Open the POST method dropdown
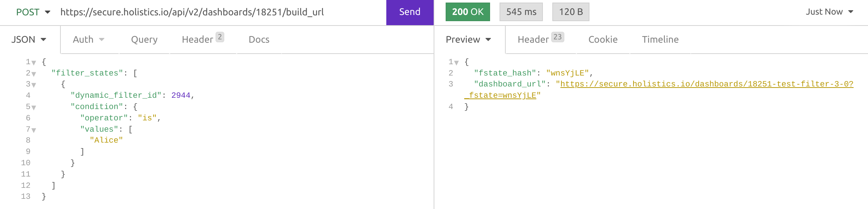The image size is (868, 209). (33, 12)
